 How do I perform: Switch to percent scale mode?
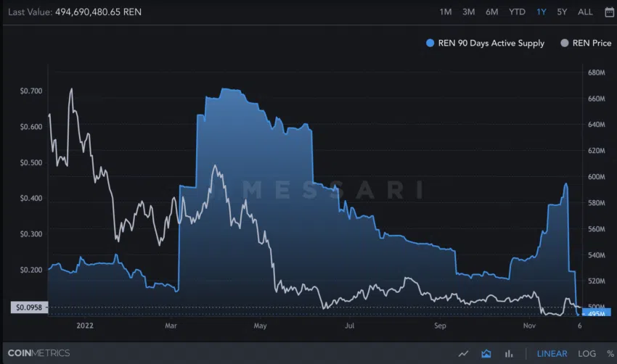(x=610, y=353)
